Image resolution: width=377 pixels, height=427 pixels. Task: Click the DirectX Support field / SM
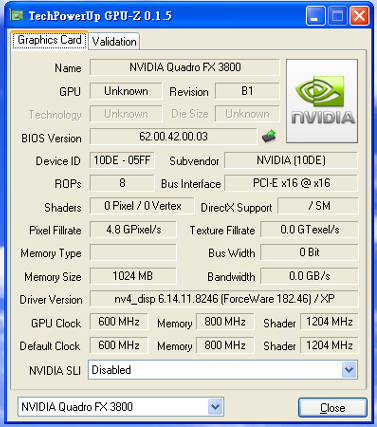[318, 206]
